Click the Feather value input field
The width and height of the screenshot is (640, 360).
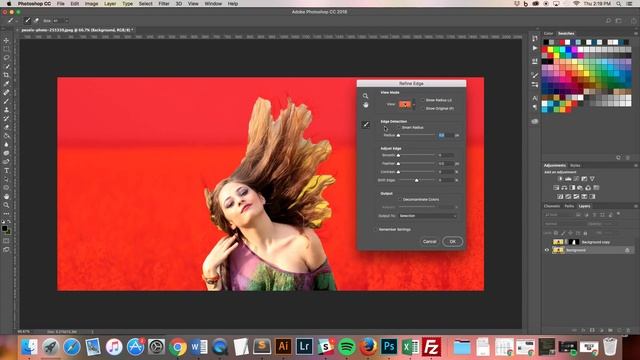point(445,164)
